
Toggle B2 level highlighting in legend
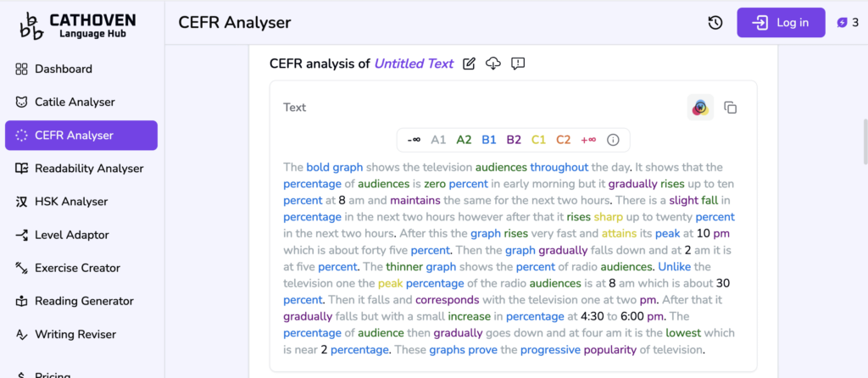(x=514, y=140)
